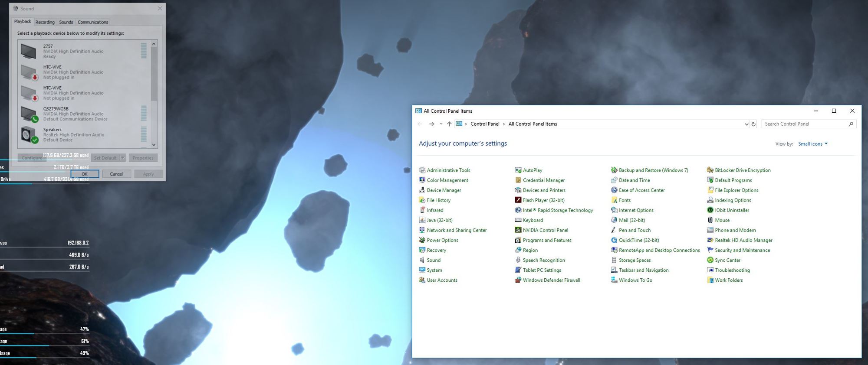Viewport: 868px width, 365px height.
Task: Expand the breadcrumb chevron after Control Panel
Action: point(504,124)
